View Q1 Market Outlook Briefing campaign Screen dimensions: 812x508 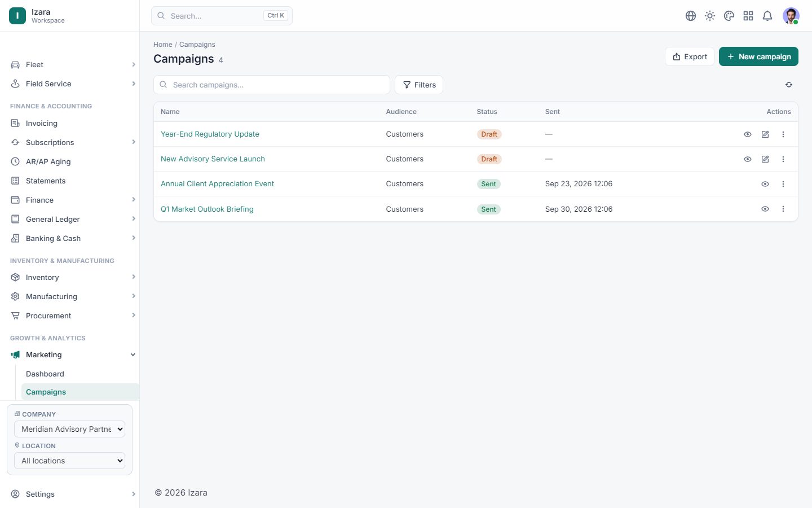tap(765, 209)
